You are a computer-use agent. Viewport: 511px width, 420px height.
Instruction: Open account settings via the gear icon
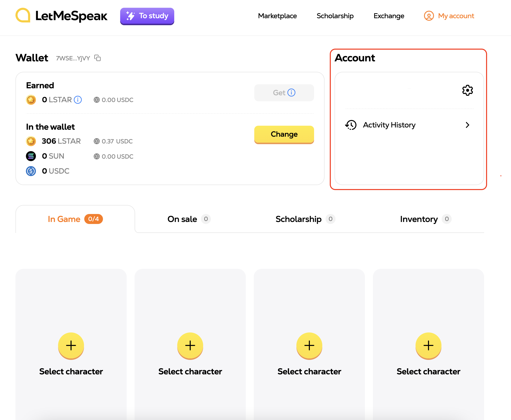(x=467, y=90)
